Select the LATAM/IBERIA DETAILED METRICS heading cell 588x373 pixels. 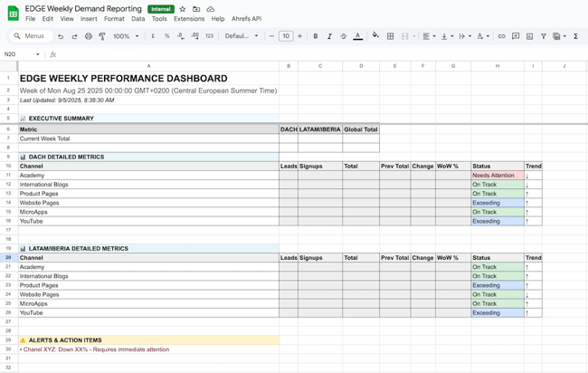click(x=148, y=248)
